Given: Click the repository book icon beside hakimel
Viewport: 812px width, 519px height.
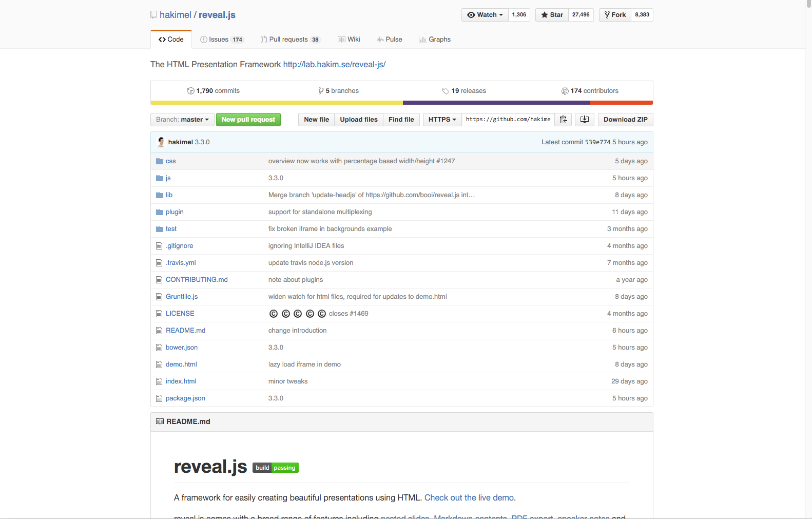Looking at the screenshot, I should coord(153,15).
